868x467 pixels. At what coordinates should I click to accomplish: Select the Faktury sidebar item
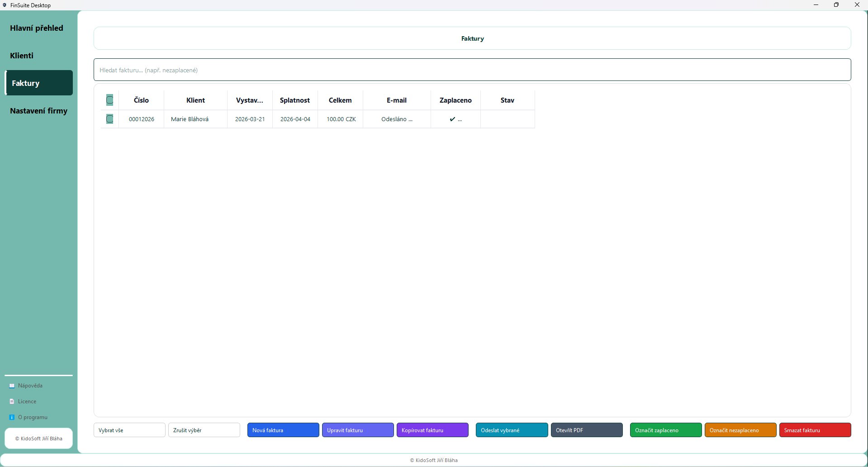[39, 83]
